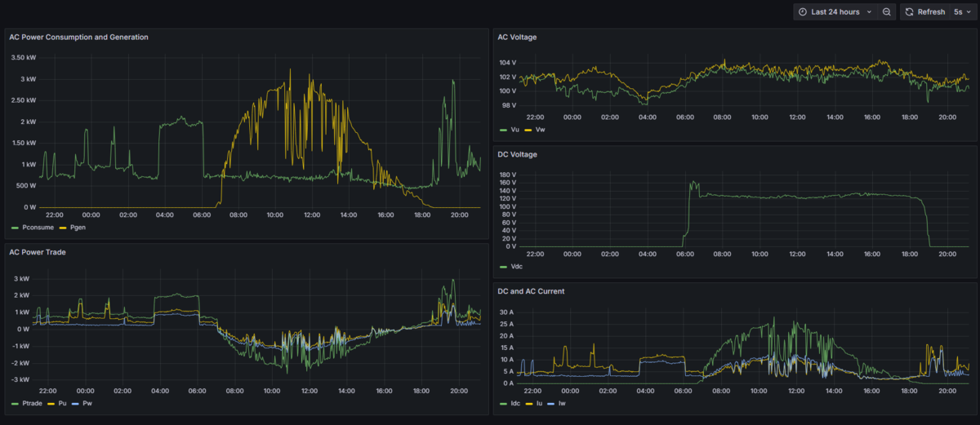Open the AC Voltage panel title menu
The image size is (980, 425).
[x=518, y=38]
